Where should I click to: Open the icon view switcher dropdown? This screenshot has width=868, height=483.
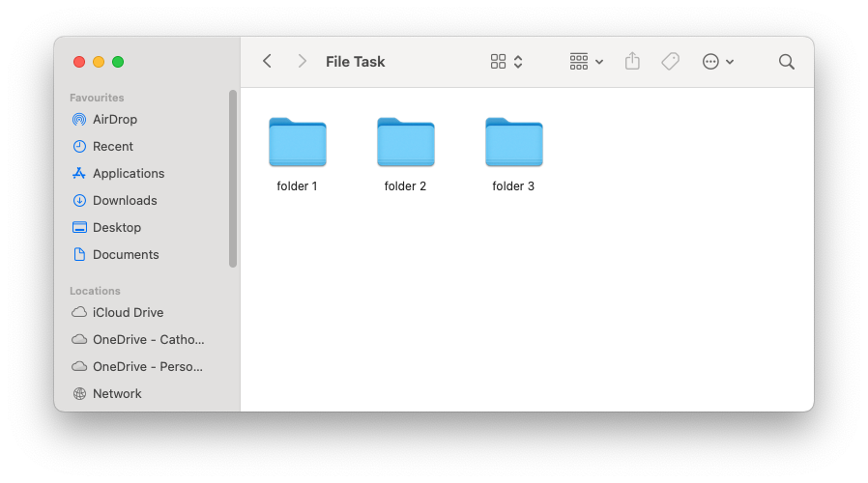(x=506, y=62)
